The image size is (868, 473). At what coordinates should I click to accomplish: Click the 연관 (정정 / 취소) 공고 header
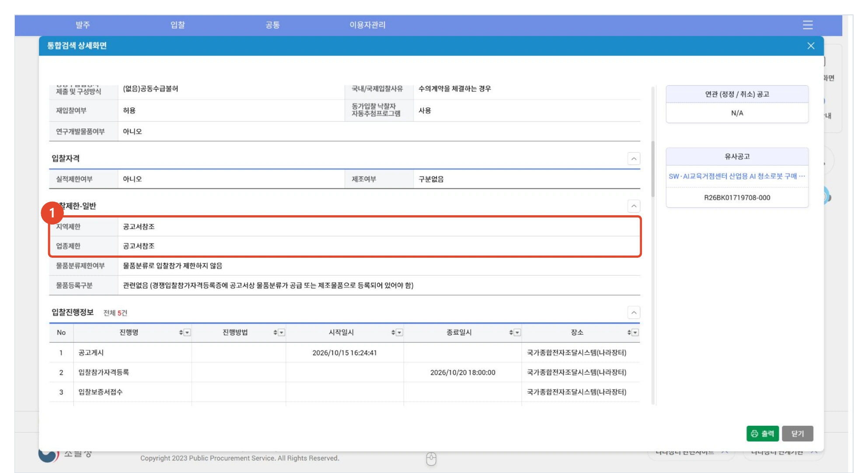pyautogui.click(x=737, y=94)
